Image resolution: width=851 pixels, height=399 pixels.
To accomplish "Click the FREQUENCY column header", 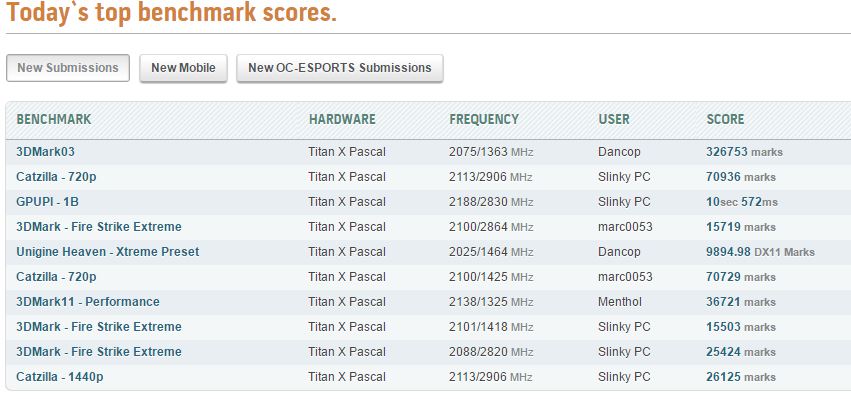I will (x=484, y=119).
